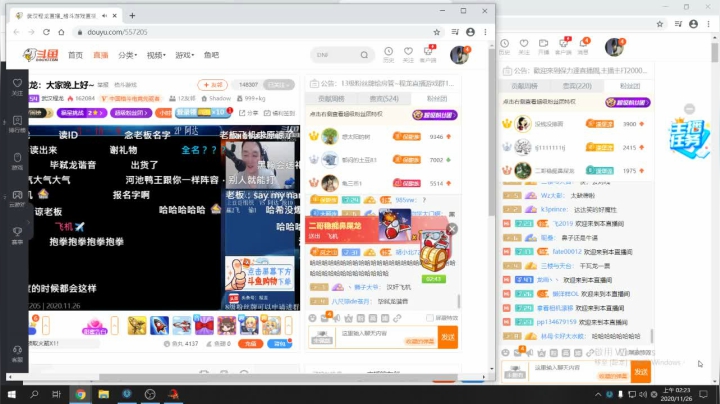This screenshot has width=720, height=404.
Task: Expand the 游戏 games dropdown
Action: coord(184,55)
